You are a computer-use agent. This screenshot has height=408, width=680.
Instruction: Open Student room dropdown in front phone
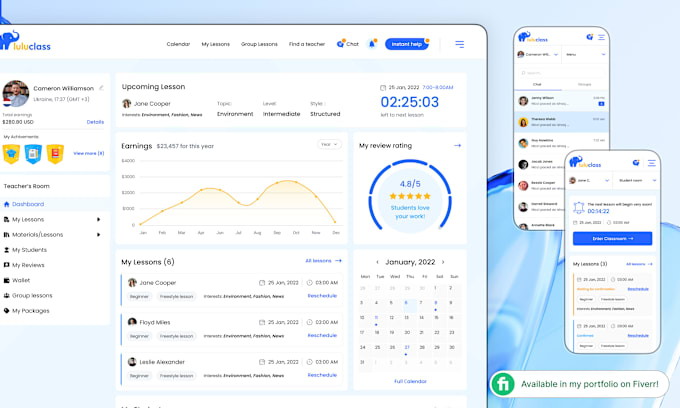click(637, 180)
